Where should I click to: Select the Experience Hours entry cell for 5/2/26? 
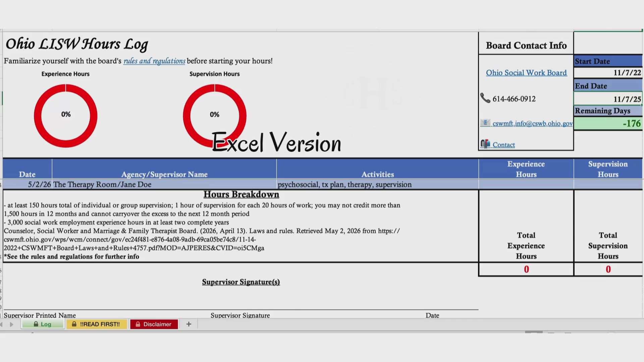coord(526,184)
